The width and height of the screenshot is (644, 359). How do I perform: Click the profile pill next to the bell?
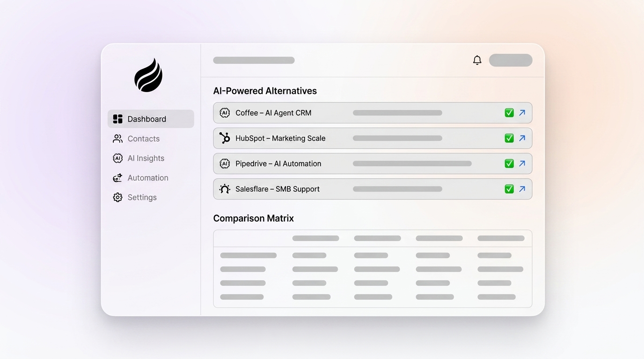(511, 60)
